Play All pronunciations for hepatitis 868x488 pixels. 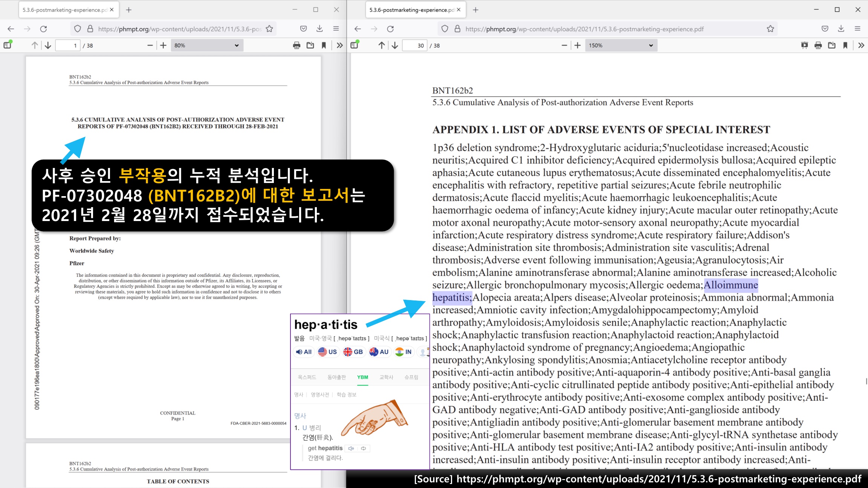pyautogui.click(x=304, y=352)
